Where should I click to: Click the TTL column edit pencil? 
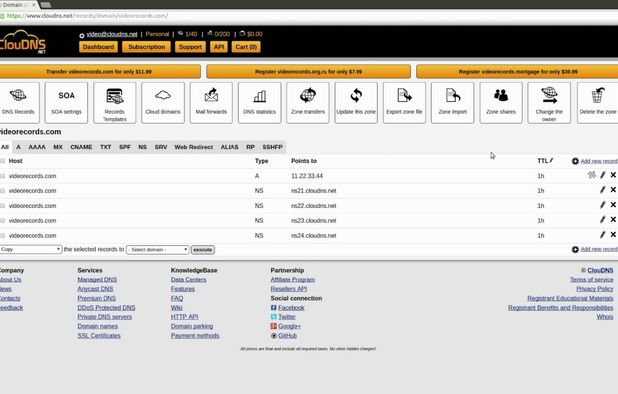point(551,160)
